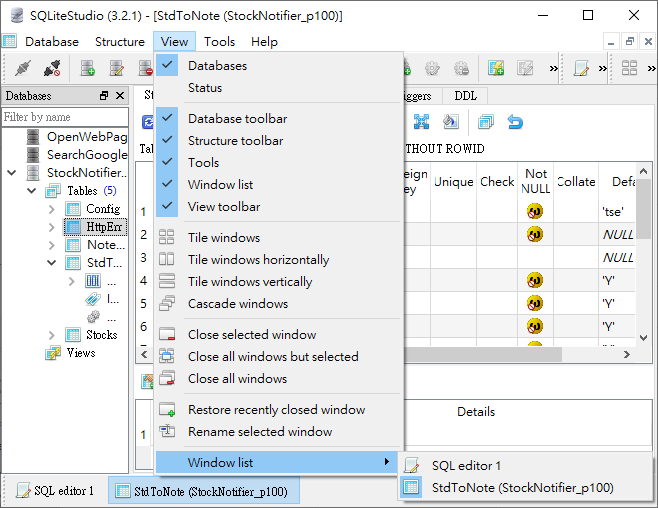658x508 pixels.
Task: Open SQL editor from the toolbar icon
Action: [x=582, y=68]
